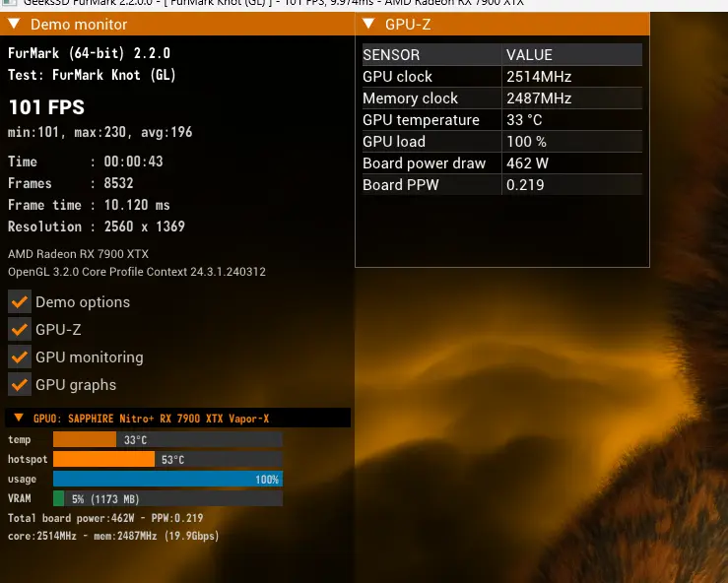Select the 2487MHz memory clock value
The height and width of the screenshot is (583, 728).
point(539,98)
